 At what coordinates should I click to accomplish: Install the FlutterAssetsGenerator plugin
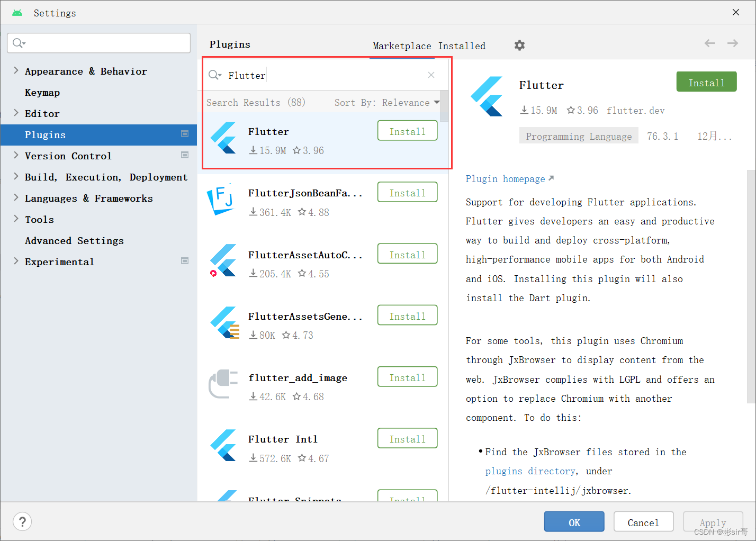pyautogui.click(x=408, y=315)
